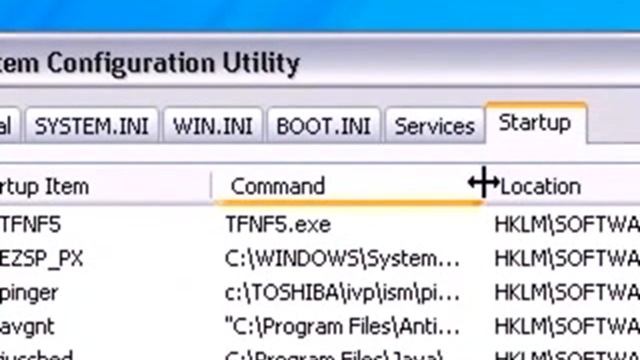Image resolution: width=640 pixels, height=360 pixels.
Task: Switch to the SYSTEM.INI tab
Action: click(x=91, y=125)
